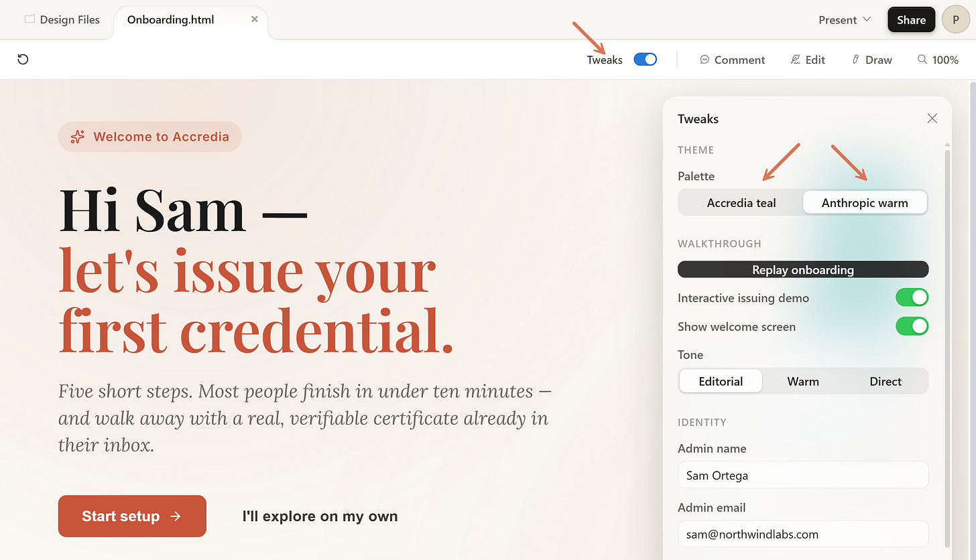Click the 100% zoom magnifier control
Image resolution: width=976 pixels, height=560 pixels.
938,60
